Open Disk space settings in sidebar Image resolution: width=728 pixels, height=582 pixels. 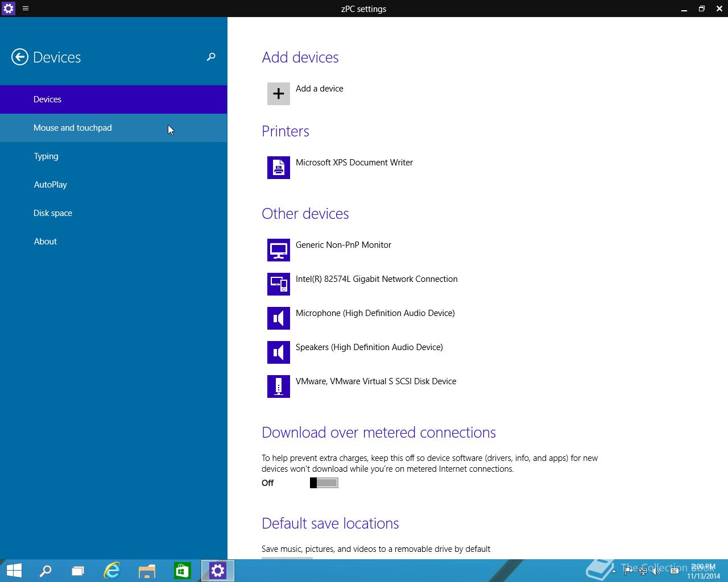pyautogui.click(x=114, y=213)
